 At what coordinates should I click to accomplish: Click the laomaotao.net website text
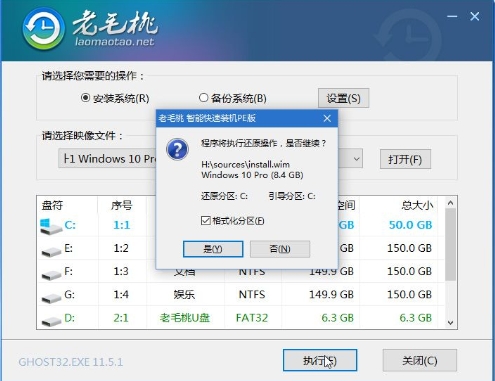(114, 42)
